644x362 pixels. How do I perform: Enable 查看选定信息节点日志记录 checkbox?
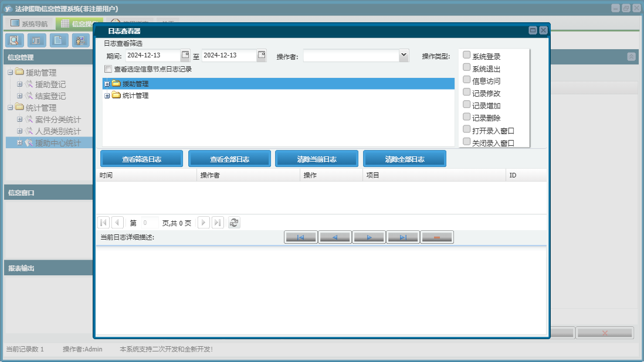tap(108, 69)
